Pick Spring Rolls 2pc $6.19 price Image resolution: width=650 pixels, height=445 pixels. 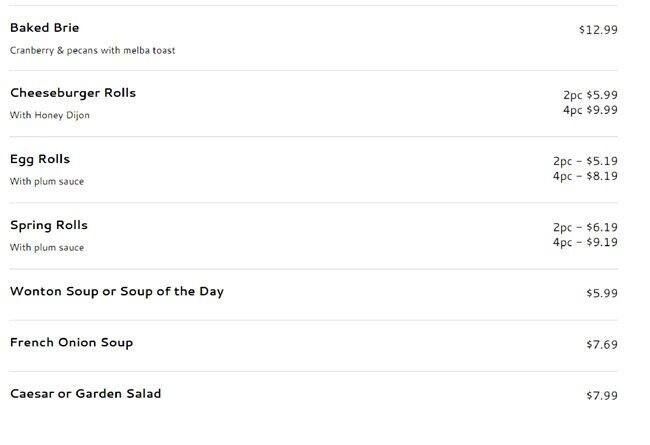pos(585,227)
